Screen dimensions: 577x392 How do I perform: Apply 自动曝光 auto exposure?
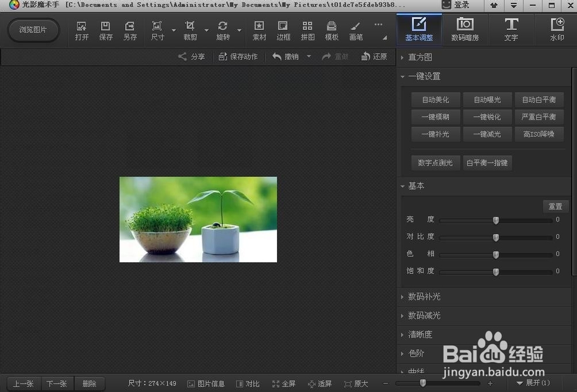click(487, 100)
